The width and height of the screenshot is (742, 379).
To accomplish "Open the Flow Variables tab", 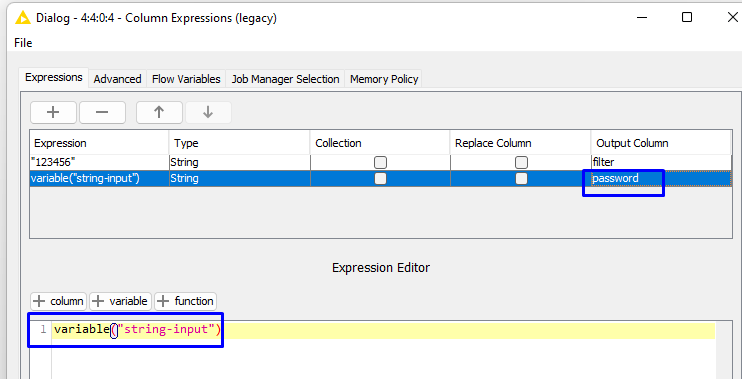I will point(186,79).
